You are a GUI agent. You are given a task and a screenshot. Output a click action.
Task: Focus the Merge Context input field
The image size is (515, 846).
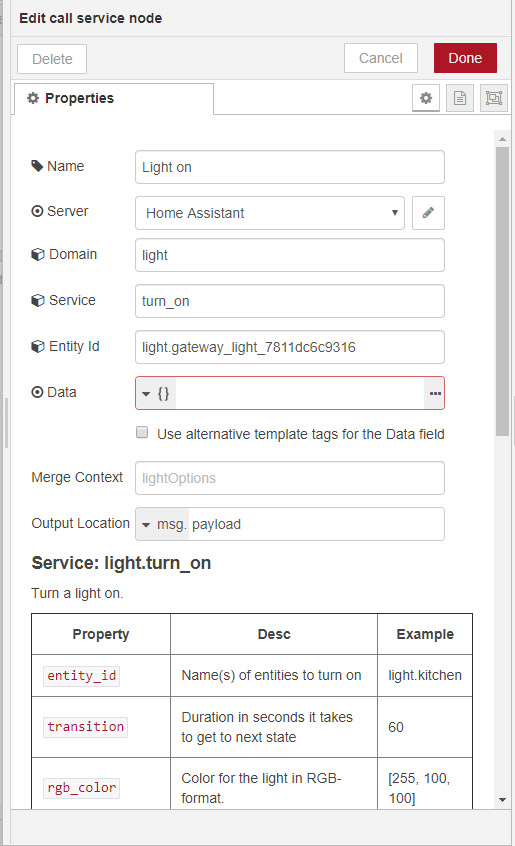point(290,478)
